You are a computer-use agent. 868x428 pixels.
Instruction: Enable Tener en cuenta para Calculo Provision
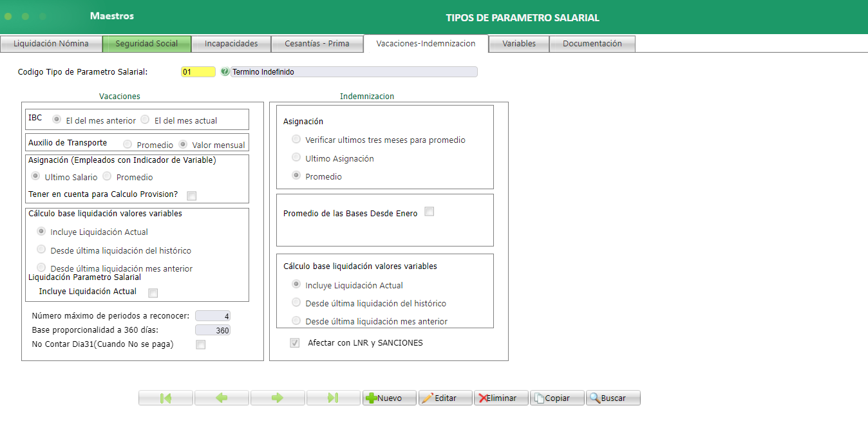coord(191,196)
